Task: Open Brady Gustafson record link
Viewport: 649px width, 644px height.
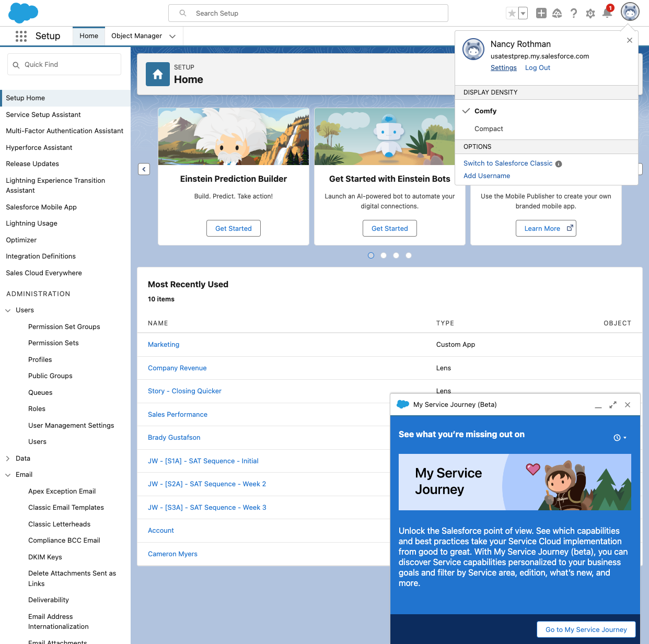Action: 174,438
